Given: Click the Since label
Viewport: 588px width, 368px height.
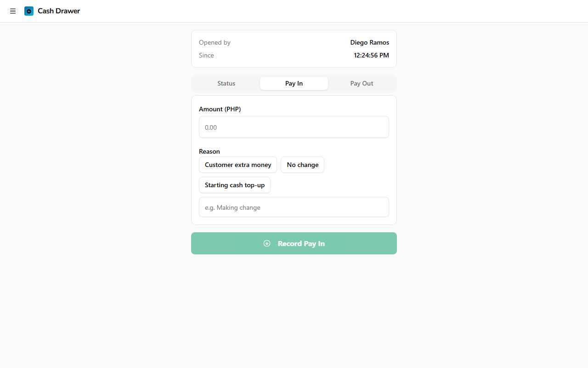Looking at the screenshot, I should pyautogui.click(x=206, y=55).
